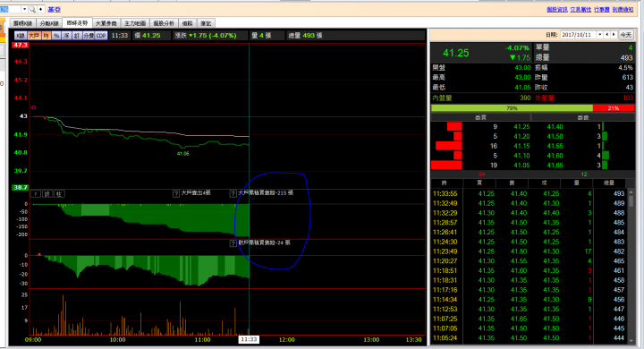Toggle the CDP button
Image resolution: width=644 pixels, height=349 pixels.
[x=101, y=36]
